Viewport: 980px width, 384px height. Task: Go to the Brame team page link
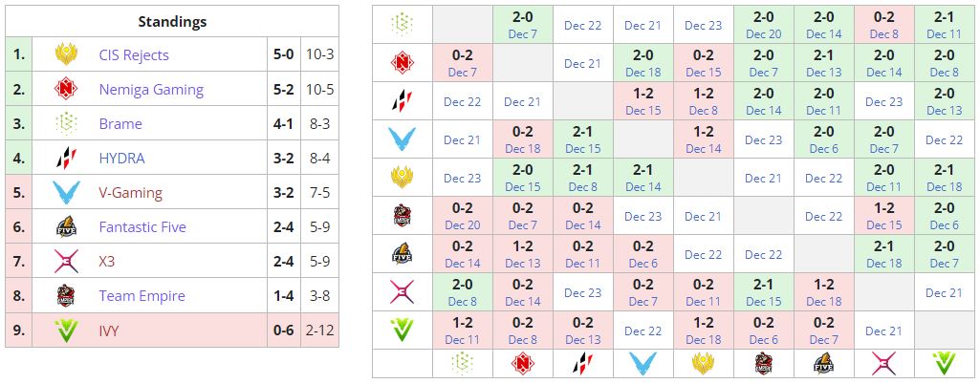(x=120, y=124)
